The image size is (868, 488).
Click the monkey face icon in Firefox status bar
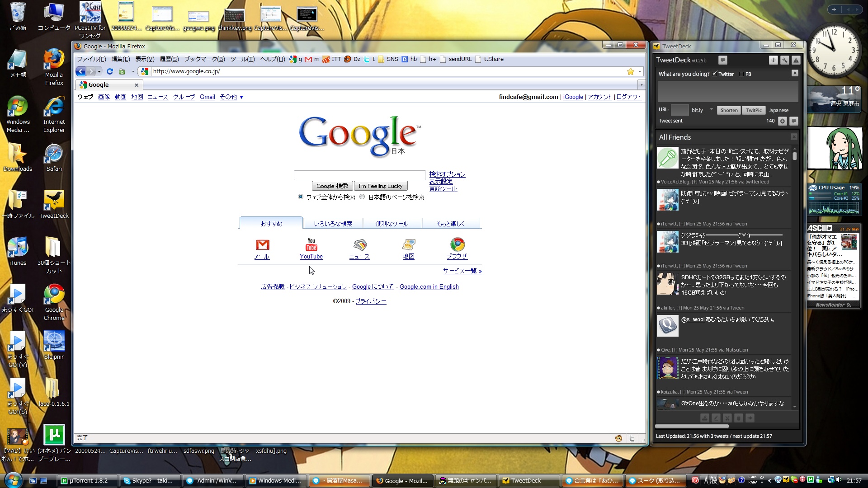click(x=618, y=438)
